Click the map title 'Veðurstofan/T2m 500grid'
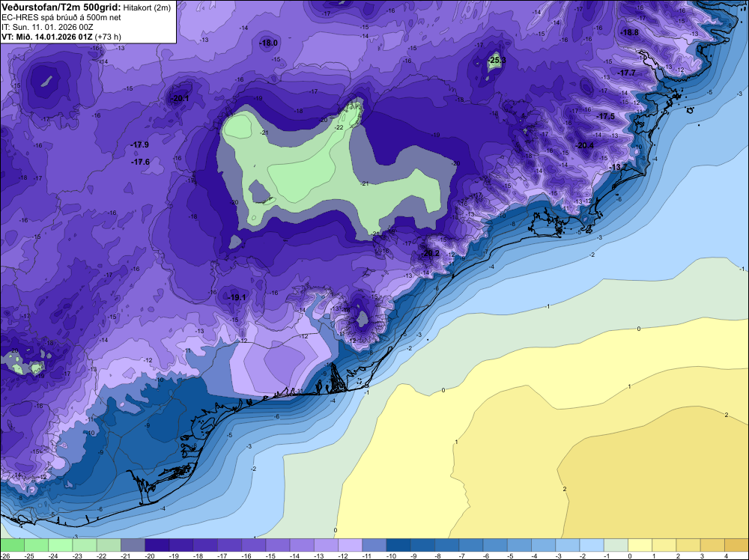Image resolution: width=749 pixels, height=560 pixels. pyautogui.click(x=61, y=7)
